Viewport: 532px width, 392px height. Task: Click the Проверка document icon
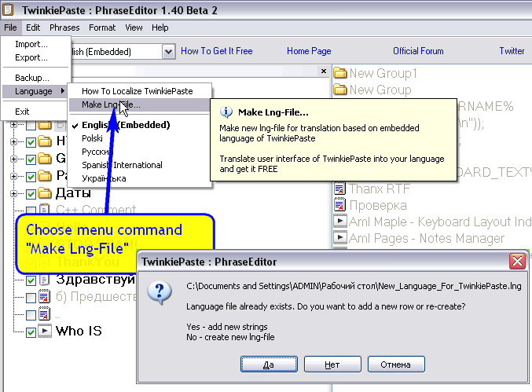coord(340,205)
